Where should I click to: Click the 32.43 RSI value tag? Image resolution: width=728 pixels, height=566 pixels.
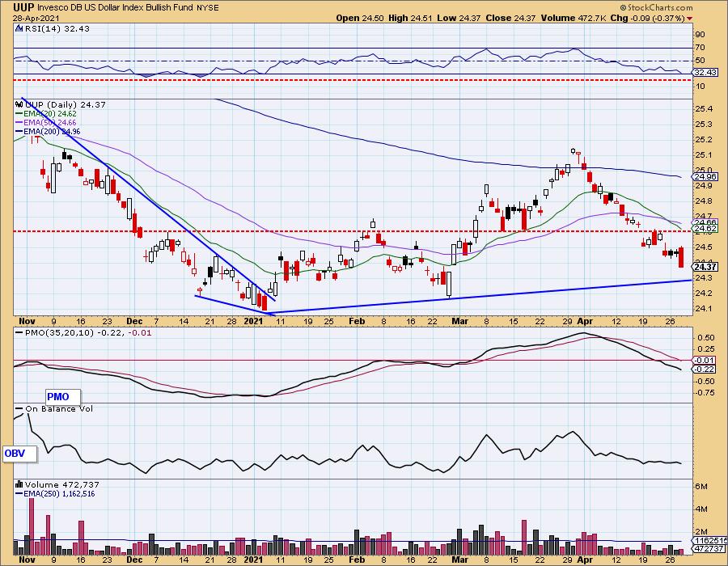click(x=705, y=73)
